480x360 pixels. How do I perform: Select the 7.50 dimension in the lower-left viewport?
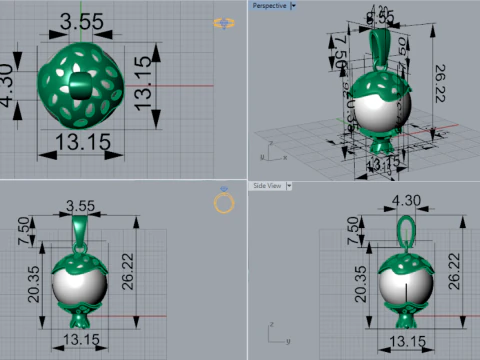tap(24, 230)
